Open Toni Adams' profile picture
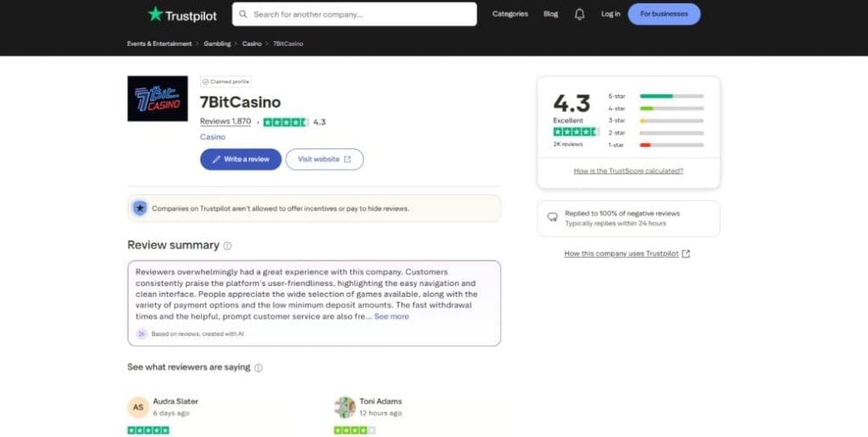868x437 pixels. click(x=344, y=406)
